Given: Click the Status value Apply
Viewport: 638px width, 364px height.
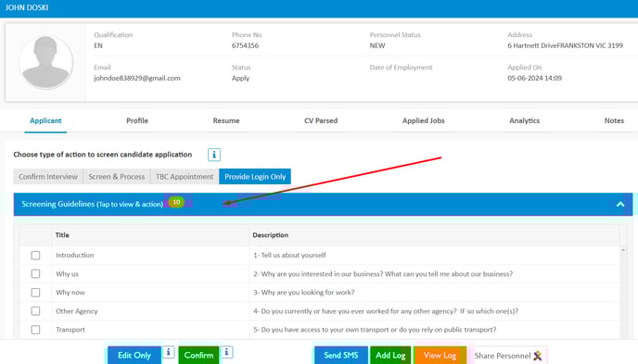Looking at the screenshot, I should (x=240, y=78).
